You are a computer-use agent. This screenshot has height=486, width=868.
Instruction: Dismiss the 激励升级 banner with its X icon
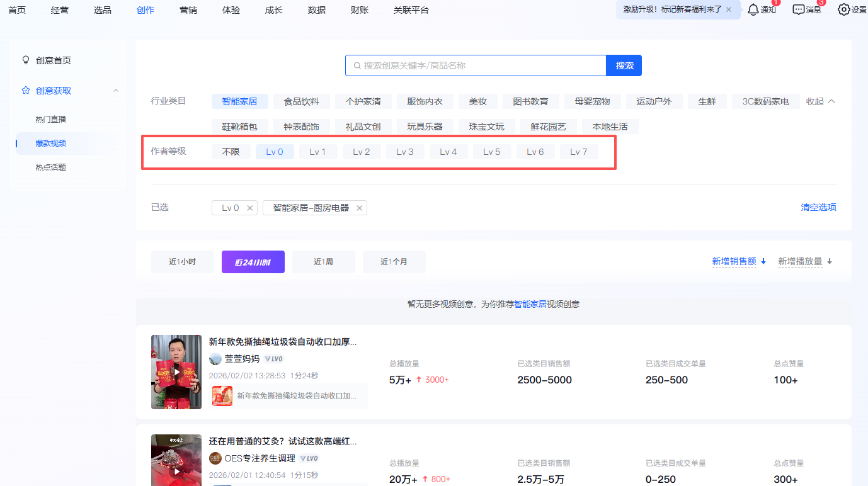[729, 10]
